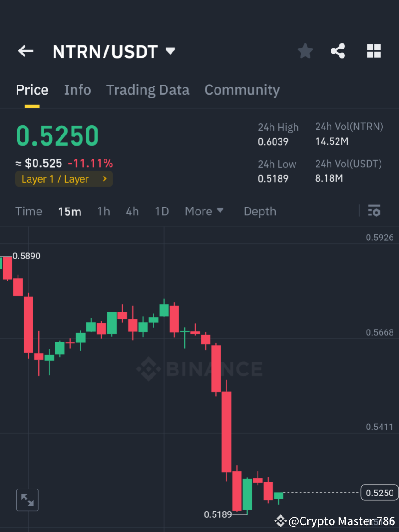Open the markets grid overview

(x=373, y=51)
